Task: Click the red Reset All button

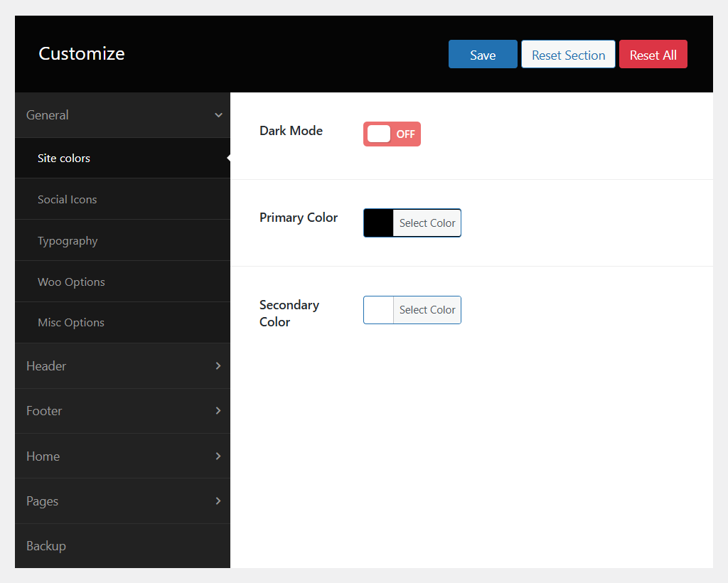Action: click(653, 55)
